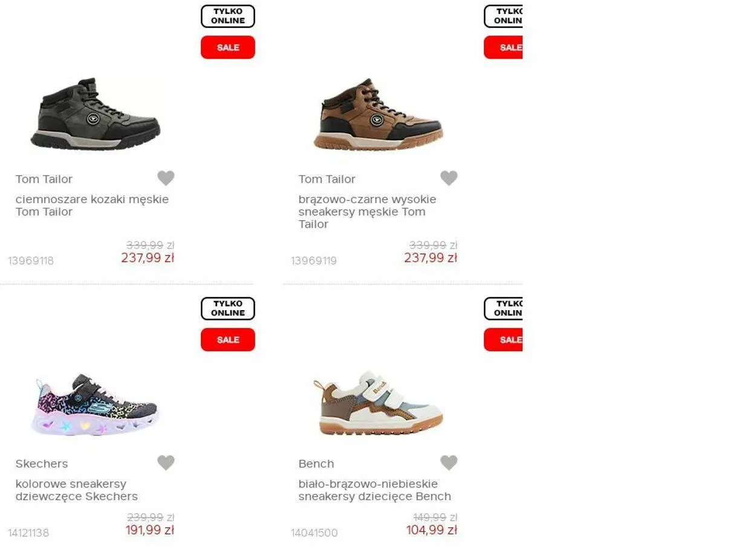Click 'Tylko Online' badge above Skechers sneakers
This screenshot has width=756, height=549.
(228, 308)
